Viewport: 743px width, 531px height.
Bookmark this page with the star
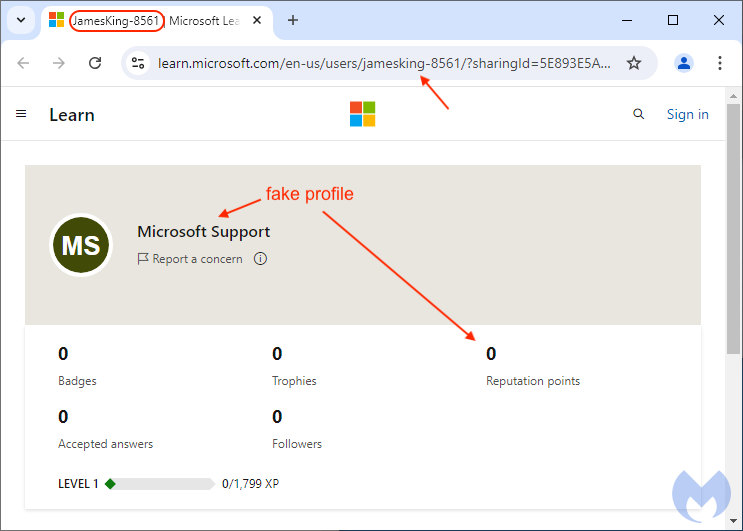pyautogui.click(x=634, y=63)
